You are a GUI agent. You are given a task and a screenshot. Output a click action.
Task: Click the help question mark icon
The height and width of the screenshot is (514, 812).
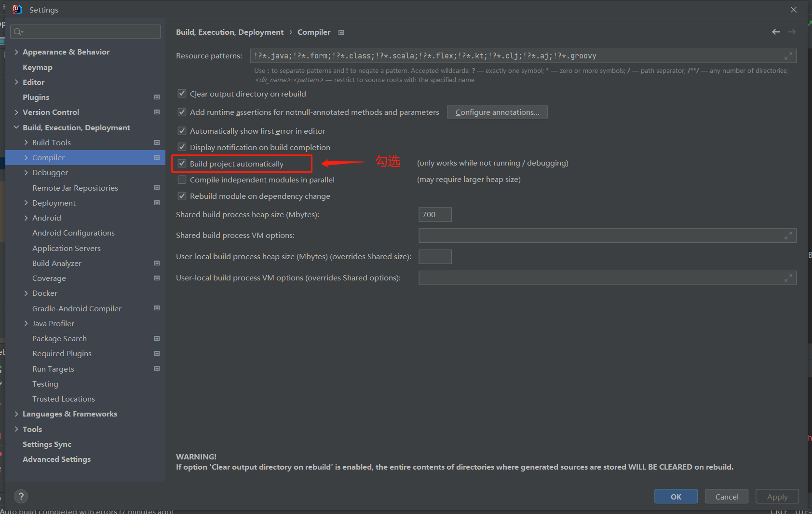click(21, 496)
